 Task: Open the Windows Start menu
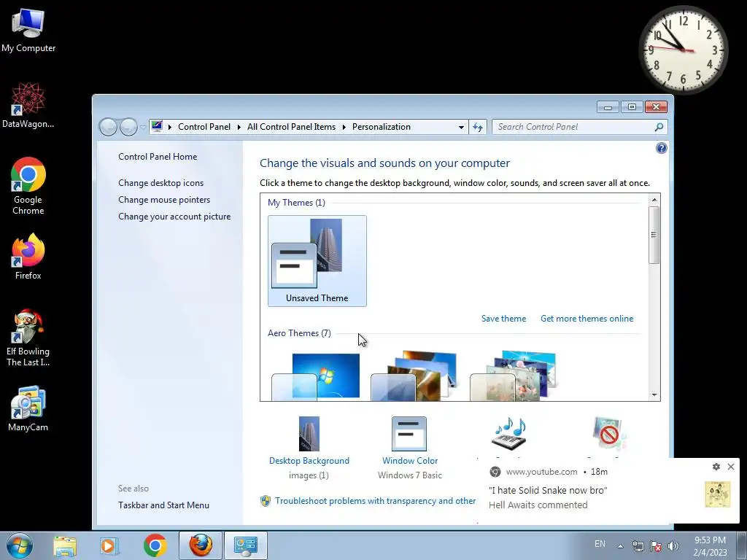(x=20, y=545)
